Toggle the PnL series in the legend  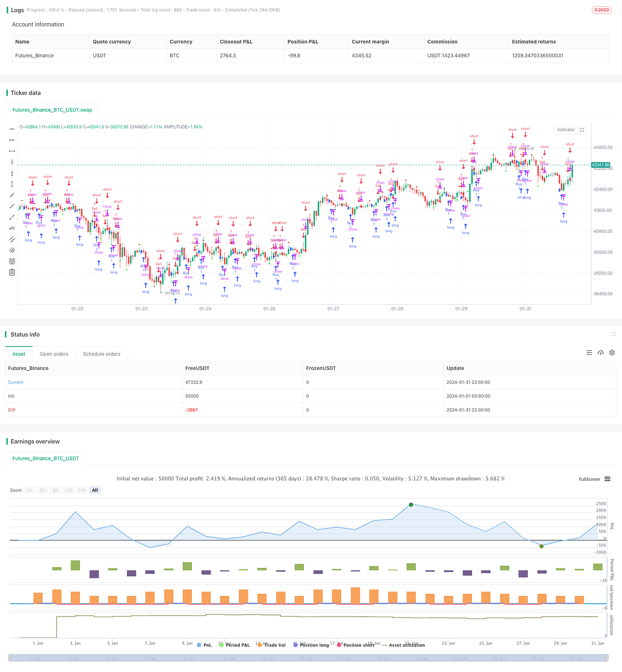[x=204, y=645]
